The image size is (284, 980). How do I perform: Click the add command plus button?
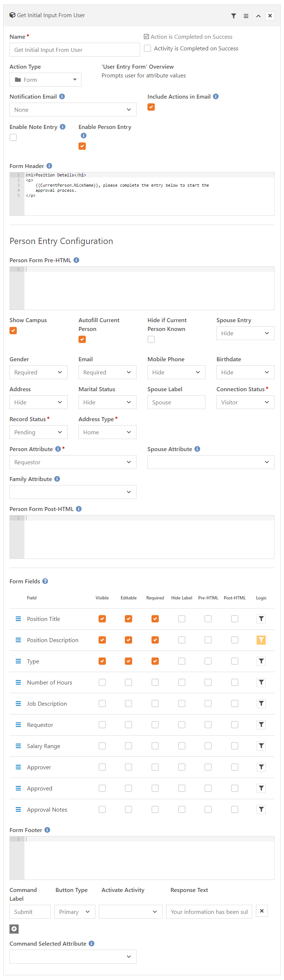pos(14,928)
